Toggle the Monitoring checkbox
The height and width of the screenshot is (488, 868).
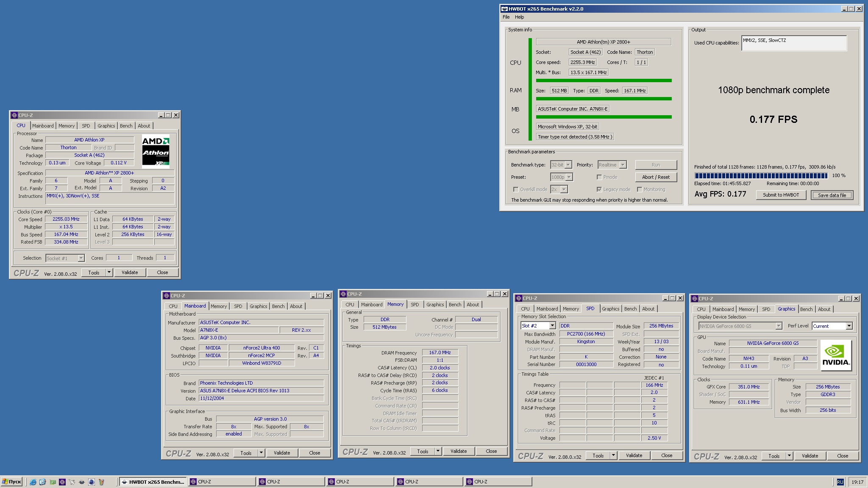(640, 189)
